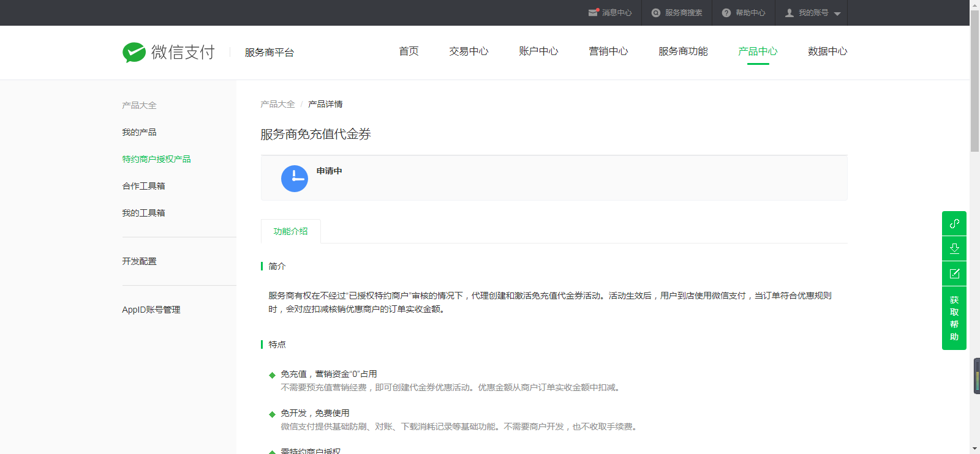Open 交易中心 in the main navigation
Screen dimensions: 980x454
[469, 51]
